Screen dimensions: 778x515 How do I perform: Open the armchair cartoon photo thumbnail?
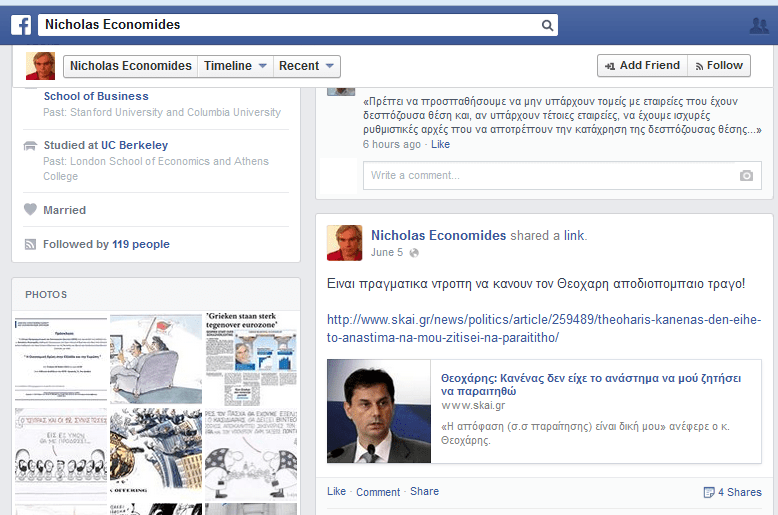point(156,359)
